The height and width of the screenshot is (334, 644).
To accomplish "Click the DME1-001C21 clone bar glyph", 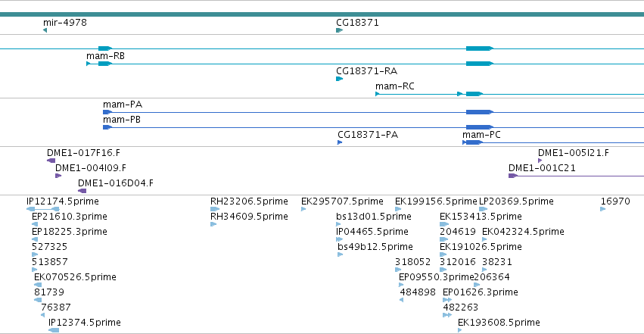I will (x=513, y=176).
